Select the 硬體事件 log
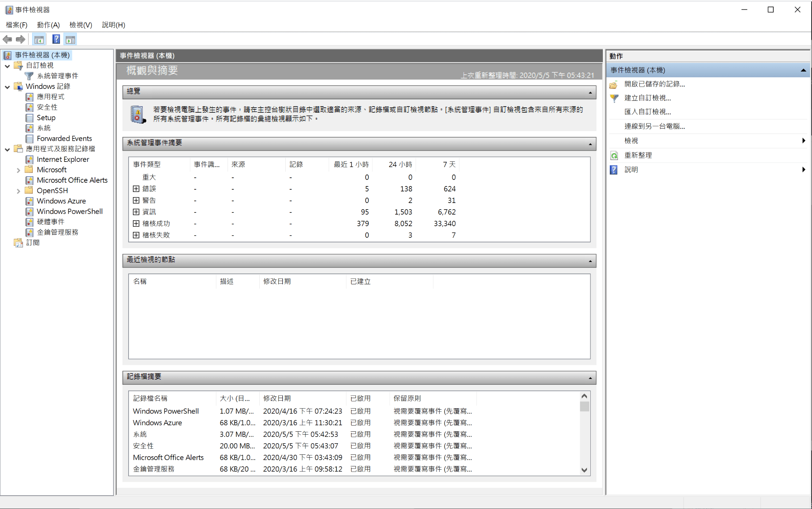 point(51,221)
